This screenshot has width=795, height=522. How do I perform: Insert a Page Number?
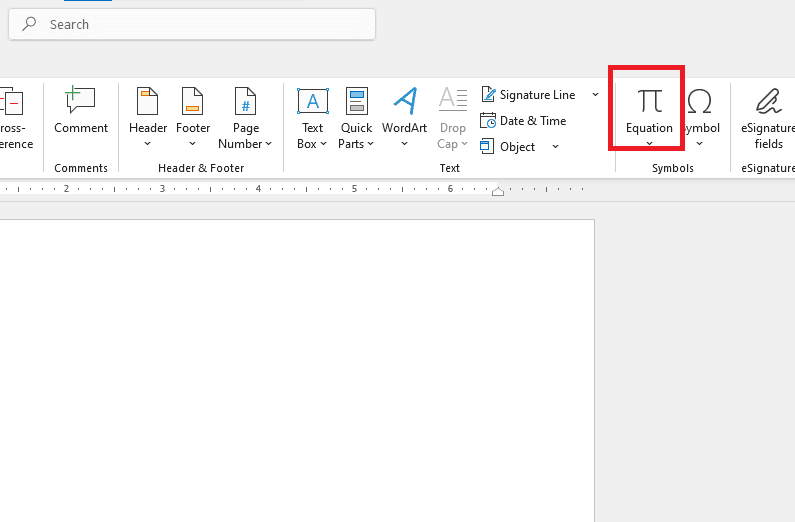pos(245,118)
